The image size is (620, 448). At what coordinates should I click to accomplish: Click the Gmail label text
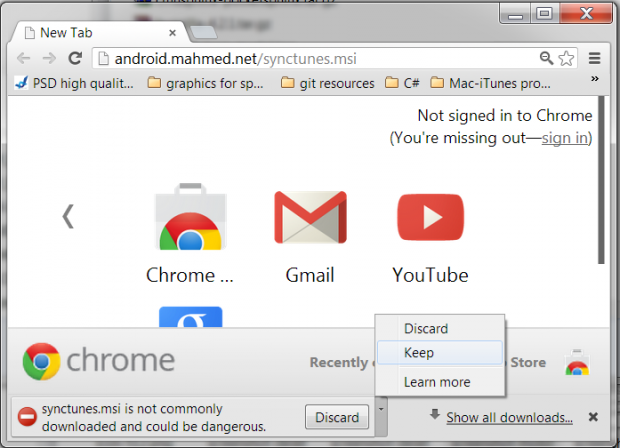(310, 275)
